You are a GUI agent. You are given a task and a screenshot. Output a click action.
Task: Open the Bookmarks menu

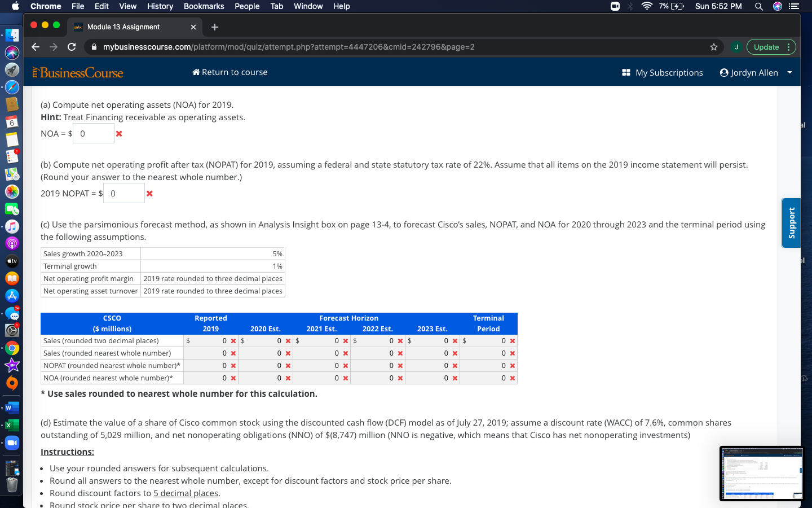point(204,6)
